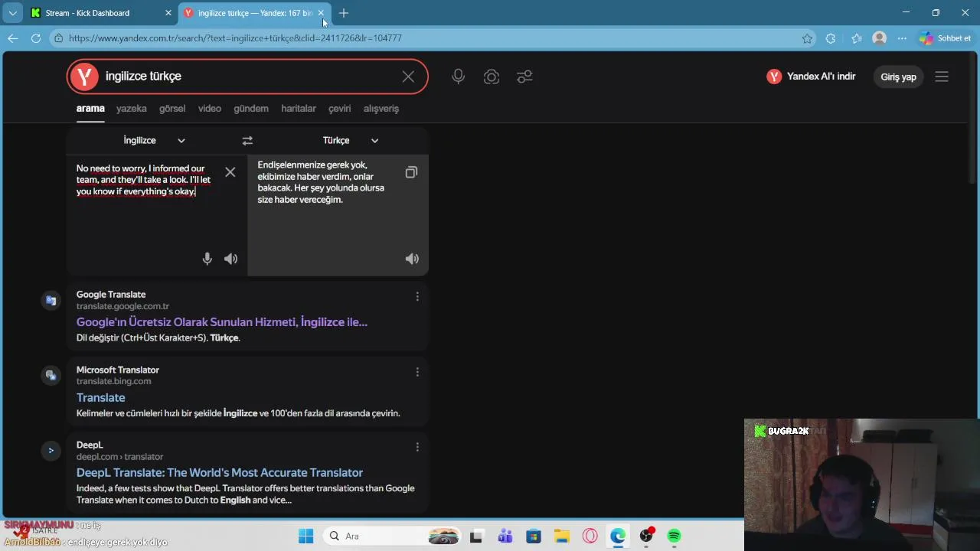
Task: Click the Yandex logo in search box
Action: coord(84,77)
